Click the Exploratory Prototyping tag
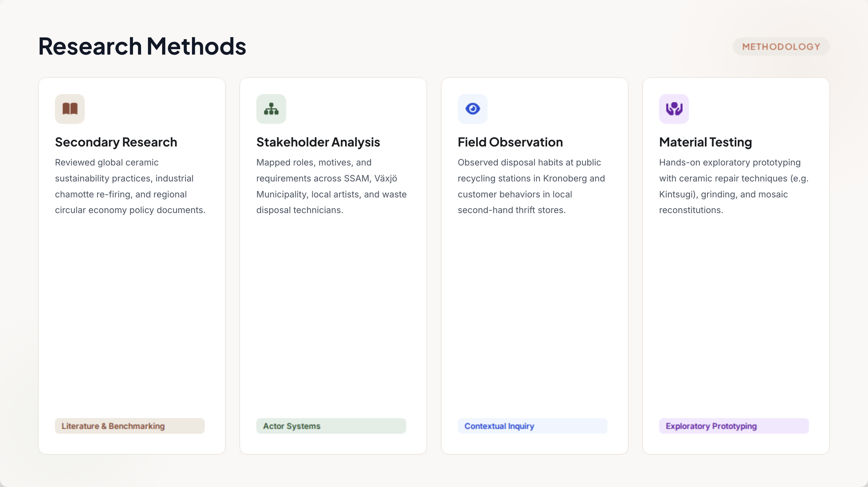868x487 pixels. pyautogui.click(x=734, y=426)
